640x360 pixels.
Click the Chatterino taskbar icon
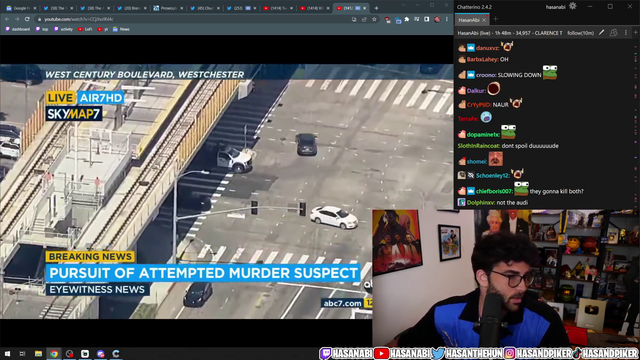(x=116, y=353)
